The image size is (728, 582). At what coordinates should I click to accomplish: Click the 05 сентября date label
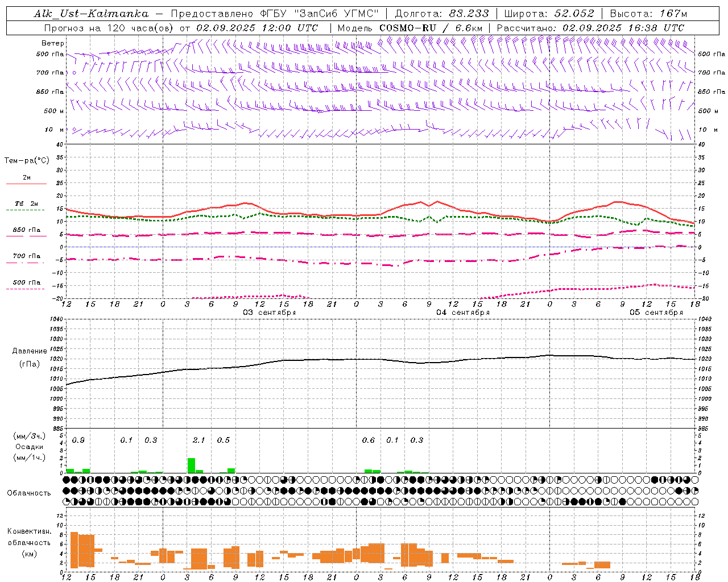pos(656,313)
